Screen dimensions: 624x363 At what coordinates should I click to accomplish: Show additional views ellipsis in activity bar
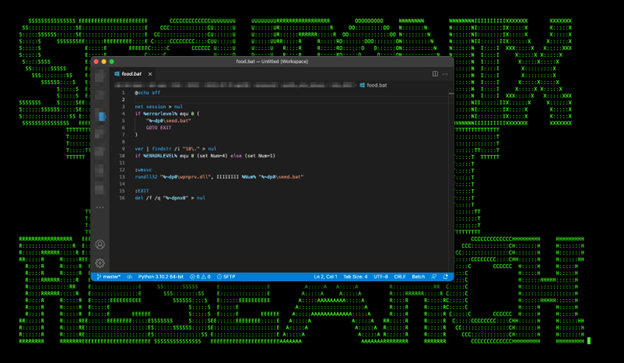100,207
